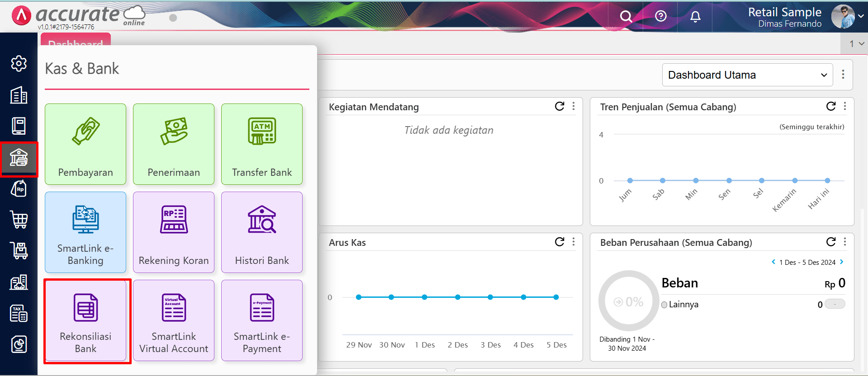Click the Kas & Bank panel heading

82,69
